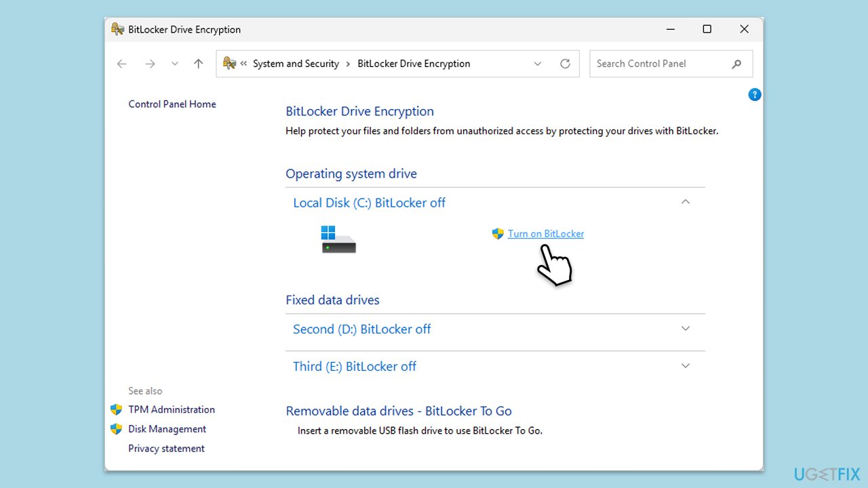
Task: Click the forward navigation arrow
Action: [x=150, y=63]
